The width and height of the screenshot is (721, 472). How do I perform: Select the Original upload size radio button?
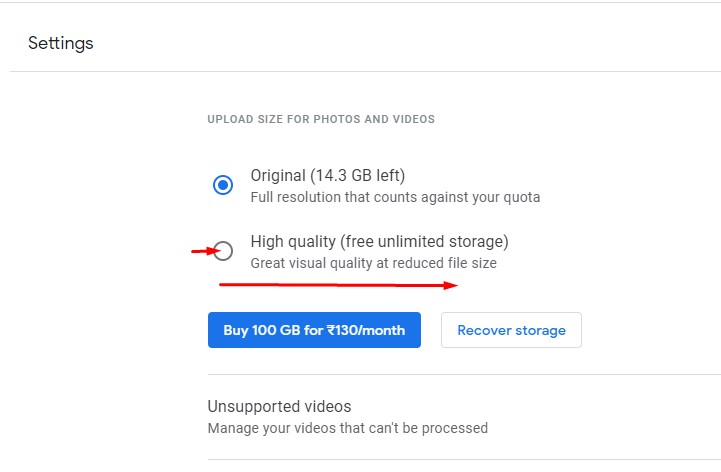(223, 185)
